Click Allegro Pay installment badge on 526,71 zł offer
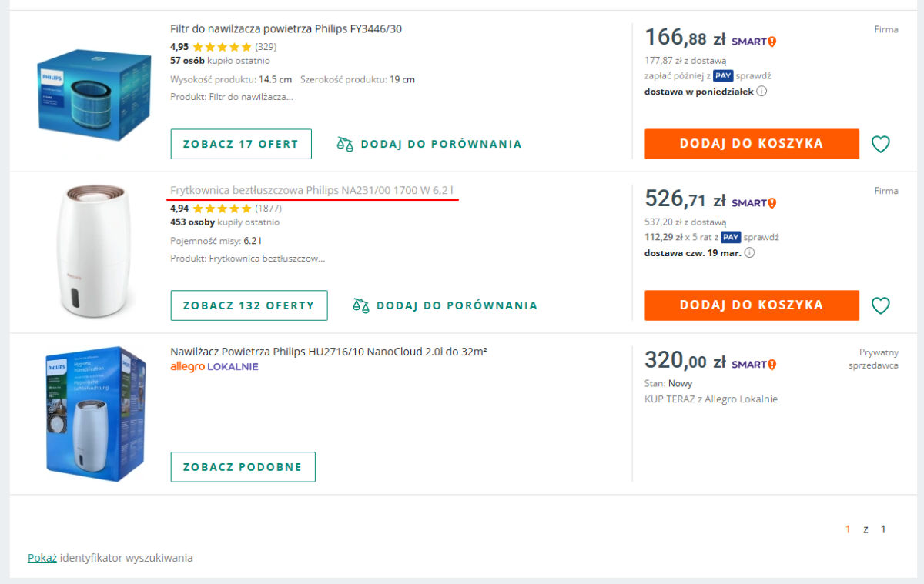The width and height of the screenshot is (924, 584). pos(731,238)
